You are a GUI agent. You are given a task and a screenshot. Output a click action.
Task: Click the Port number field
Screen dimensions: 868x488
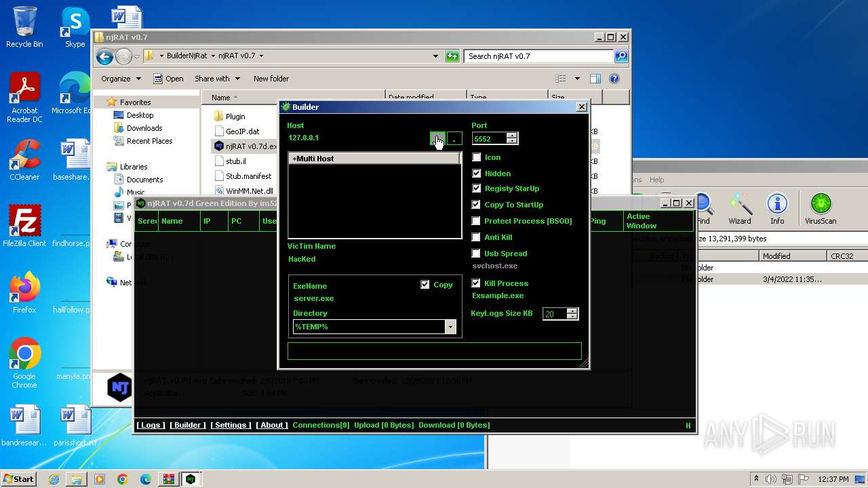489,138
